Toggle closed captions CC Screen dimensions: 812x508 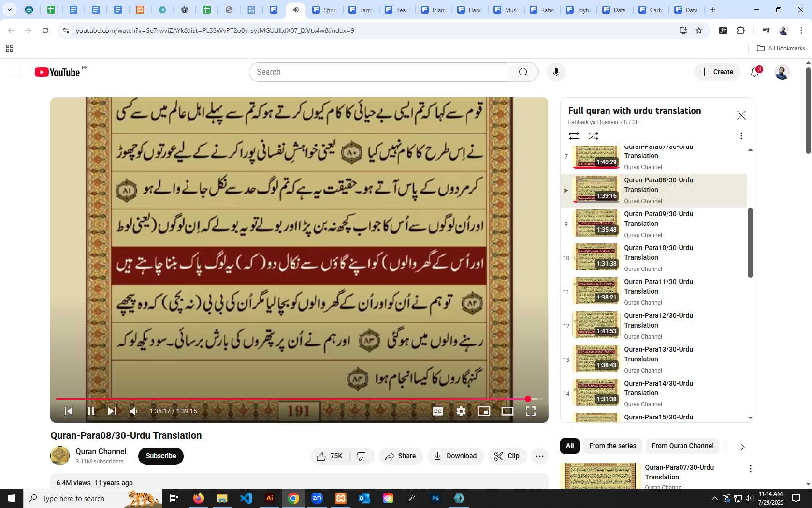coord(438,411)
